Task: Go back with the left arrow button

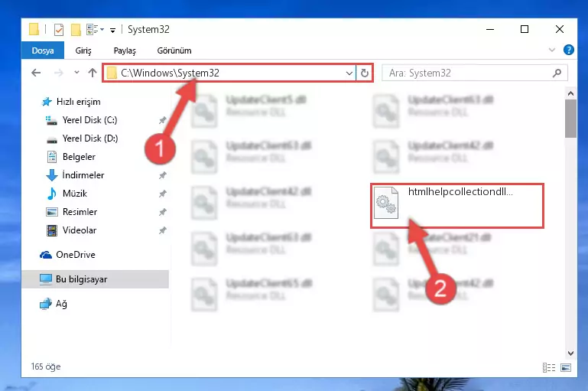Action: coord(36,73)
